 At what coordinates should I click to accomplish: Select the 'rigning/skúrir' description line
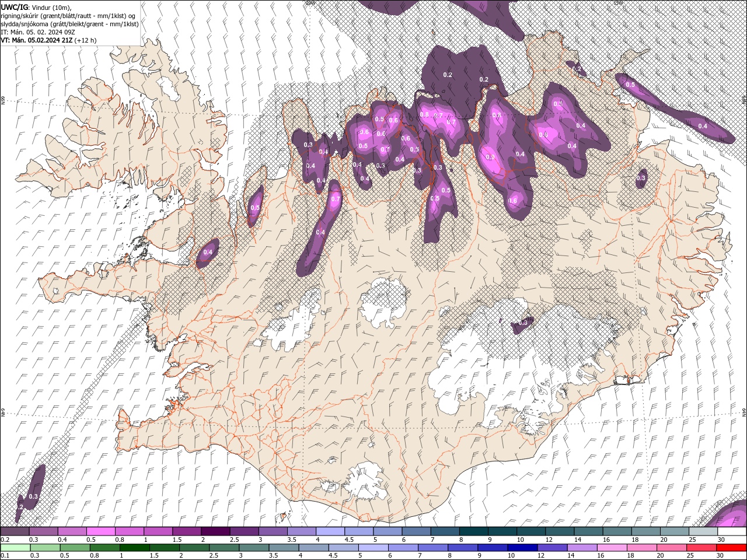pyautogui.click(x=68, y=15)
